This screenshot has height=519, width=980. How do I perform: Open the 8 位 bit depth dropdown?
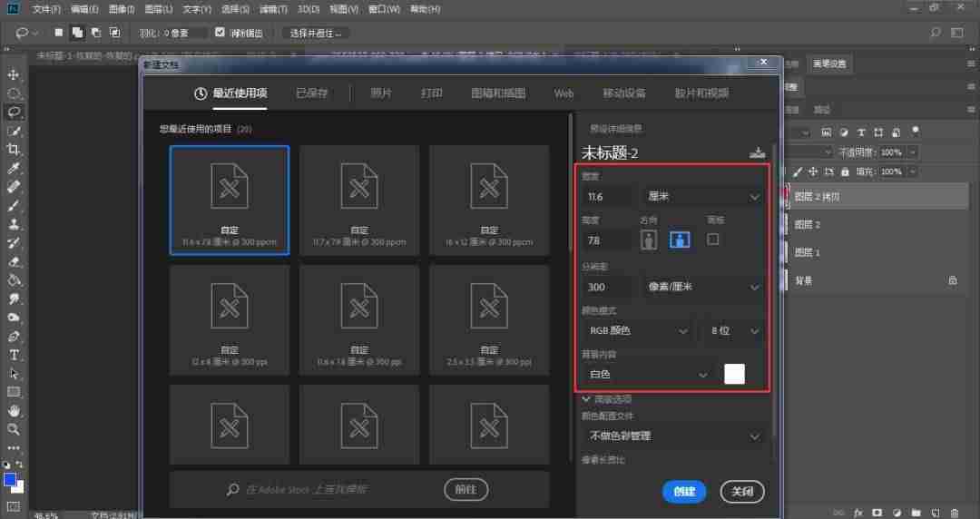click(734, 331)
